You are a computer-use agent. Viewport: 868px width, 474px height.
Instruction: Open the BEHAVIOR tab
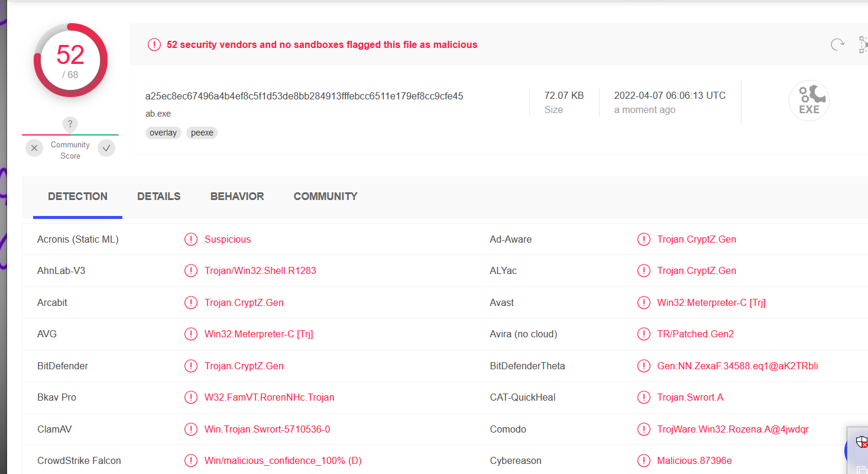[237, 196]
